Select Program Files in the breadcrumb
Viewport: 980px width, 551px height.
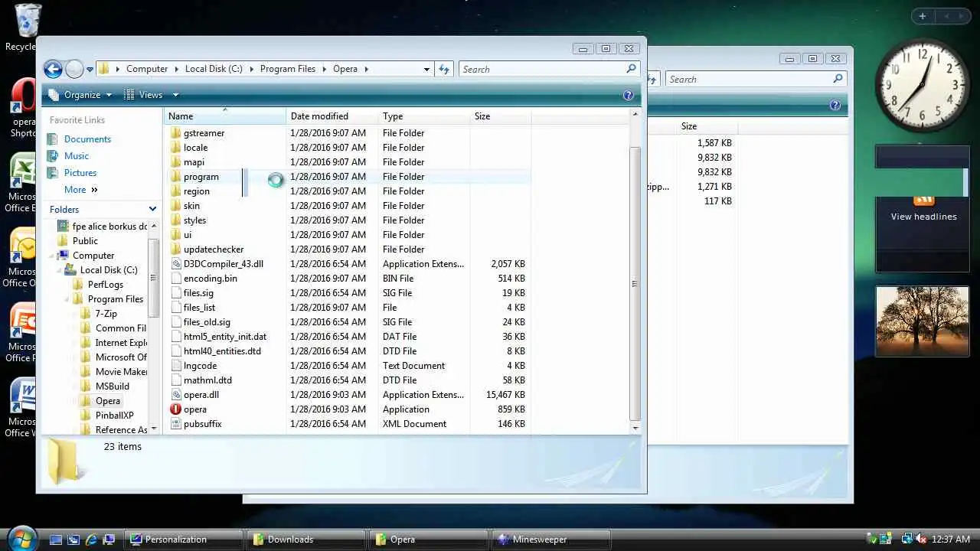tap(288, 69)
